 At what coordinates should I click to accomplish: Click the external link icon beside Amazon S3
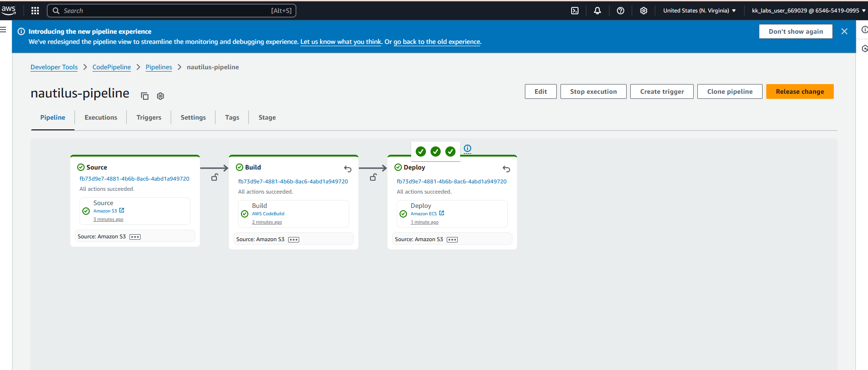(x=122, y=210)
